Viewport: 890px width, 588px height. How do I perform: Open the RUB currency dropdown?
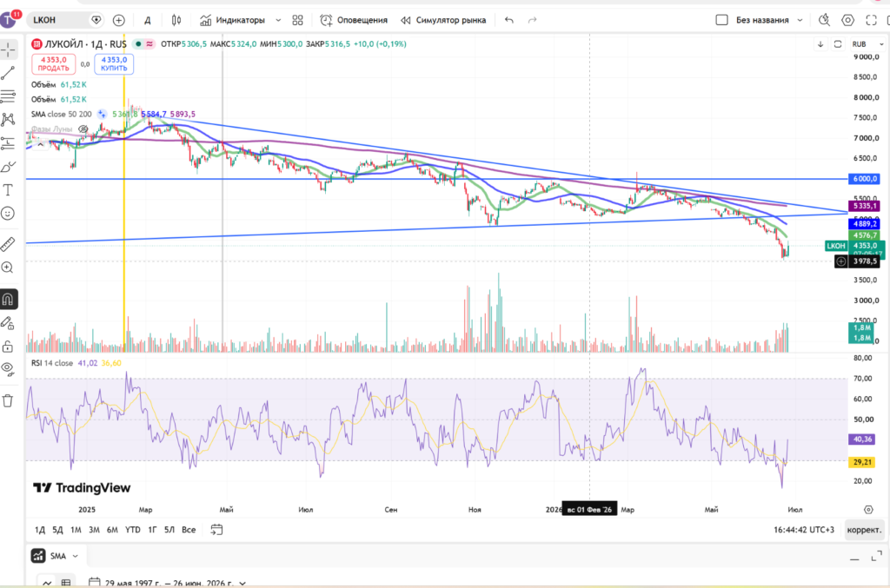(868, 43)
